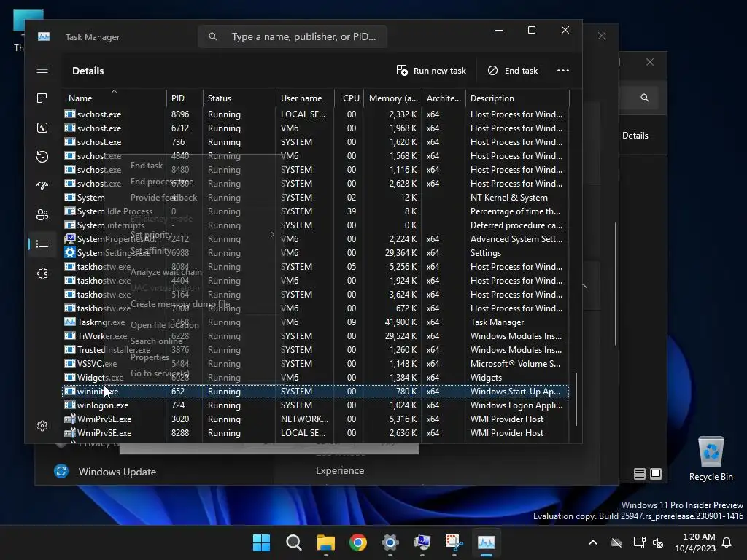Sort by the CPU column header
The height and width of the screenshot is (560, 747).
[349, 98]
